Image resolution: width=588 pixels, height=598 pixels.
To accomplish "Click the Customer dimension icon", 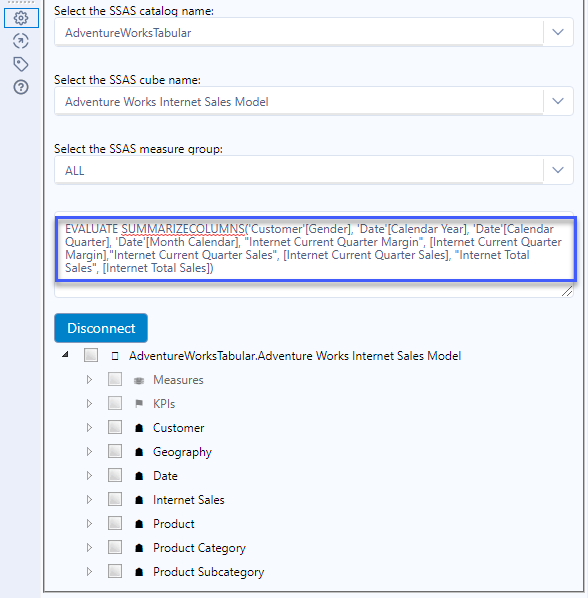I will coord(139,428).
